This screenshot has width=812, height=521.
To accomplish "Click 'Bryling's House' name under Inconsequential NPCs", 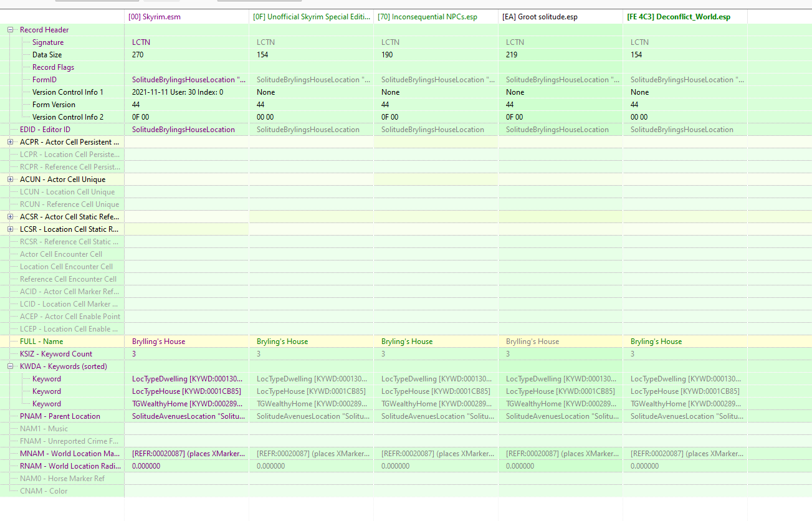I will [x=407, y=342].
